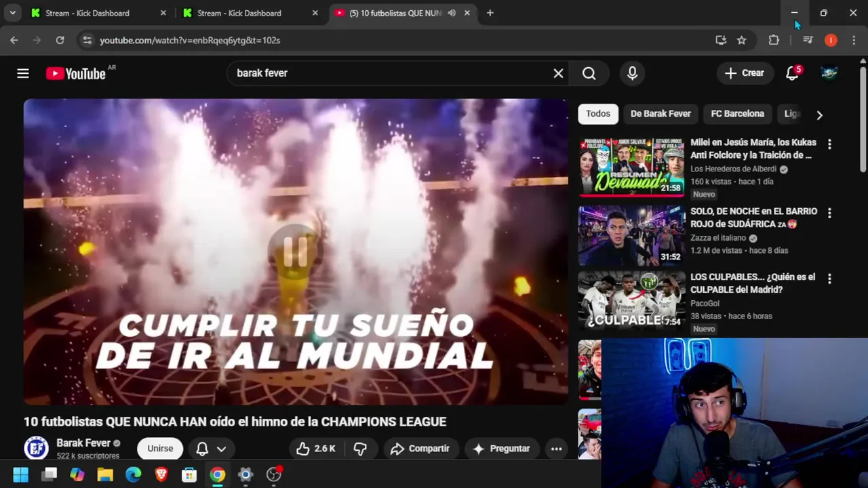Go back with the browser back arrow

(14, 40)
